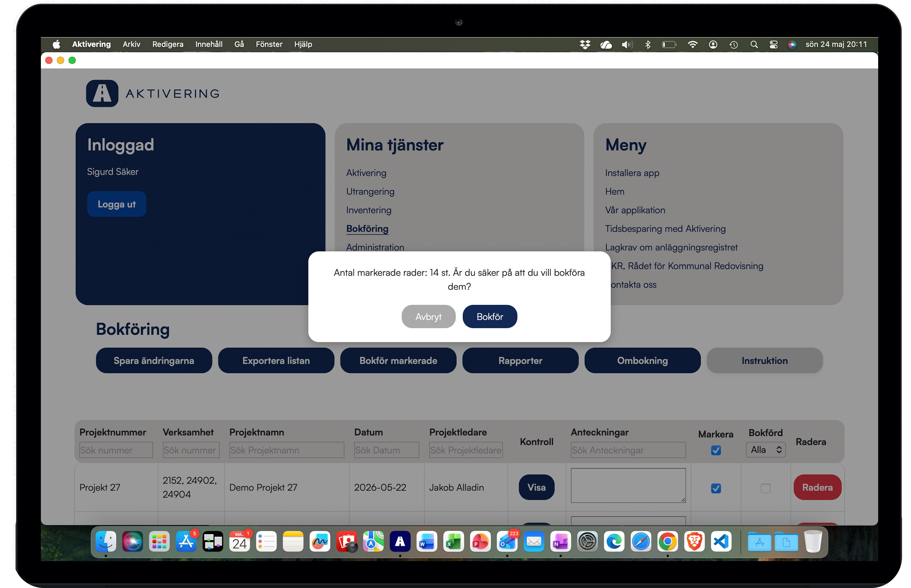Open the Wi-Fi status menu
Screen dimensions: 911x588
click(692, 45)
